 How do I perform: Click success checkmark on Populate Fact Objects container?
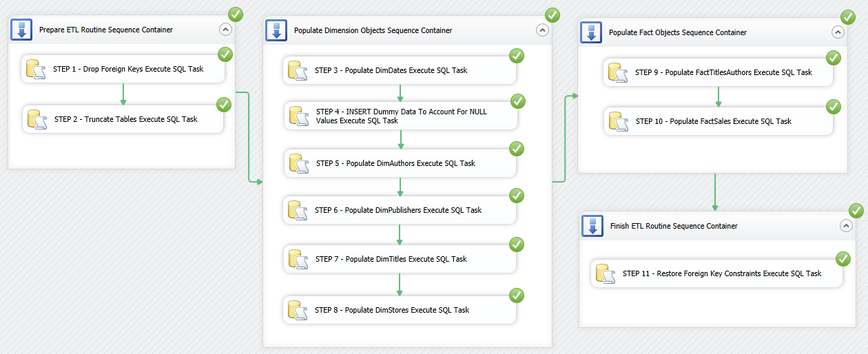849,17
